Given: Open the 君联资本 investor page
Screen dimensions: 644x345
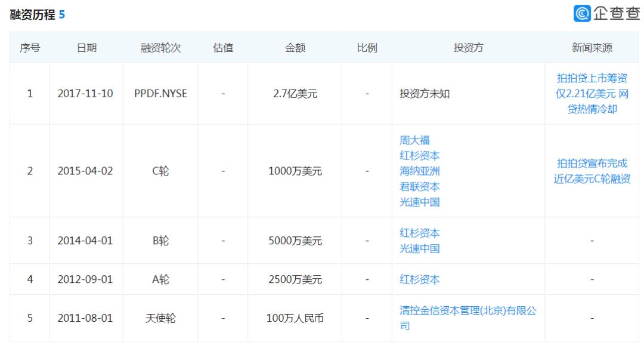Looking at the screenshot, I should pos(422,186).
